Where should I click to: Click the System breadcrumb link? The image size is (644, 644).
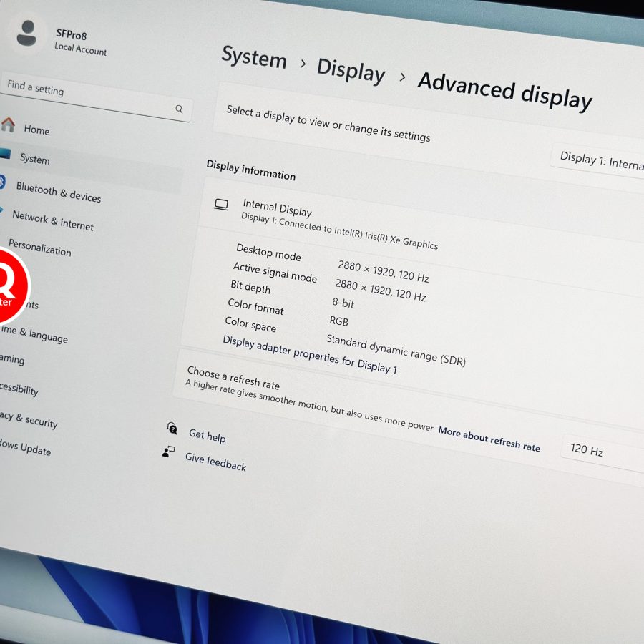pyautogui.click(x=254, y=57)
